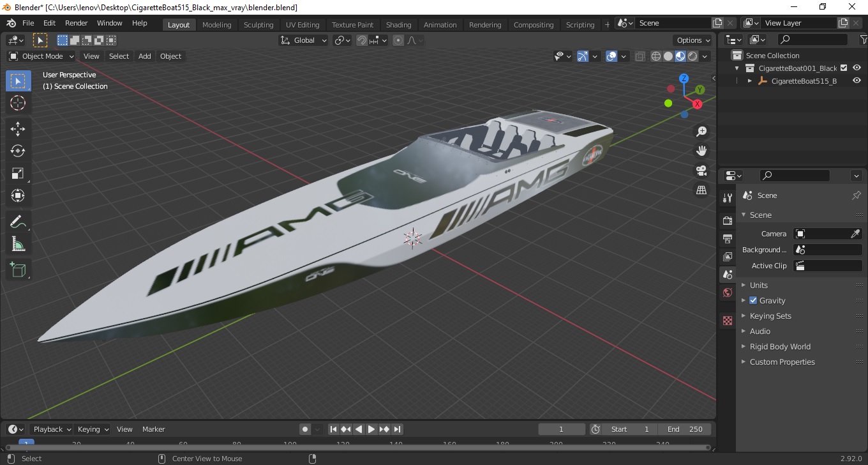Screen dimensions: 868x465
Task: Open the Edit menu
Action: pos(49,23)
